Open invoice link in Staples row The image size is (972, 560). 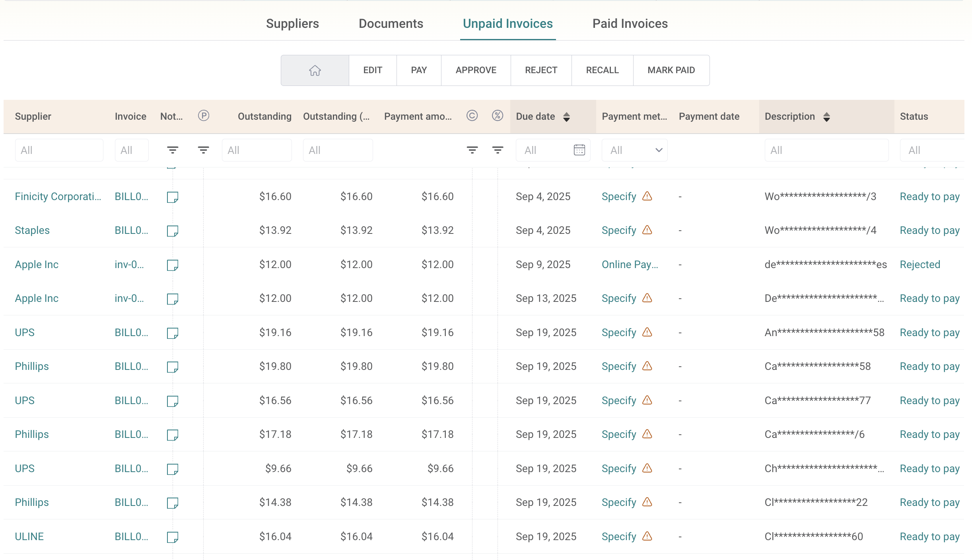[x=131, y=230]
